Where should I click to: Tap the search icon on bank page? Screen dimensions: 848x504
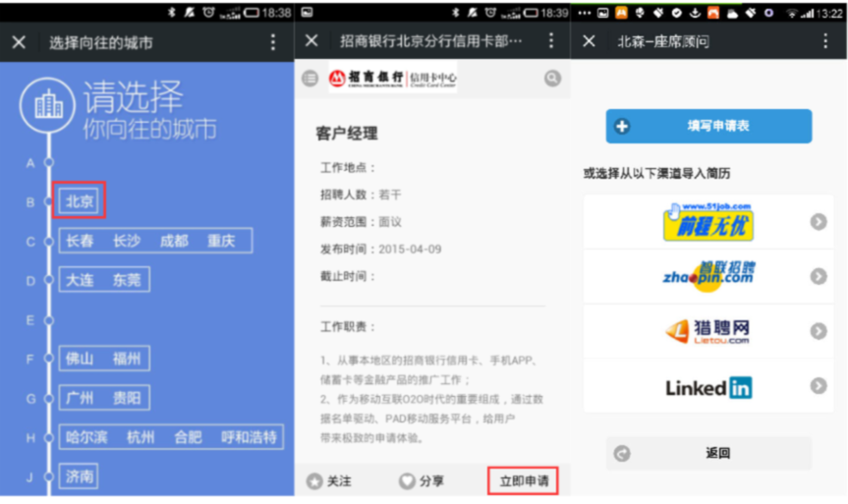coord(552,79)
